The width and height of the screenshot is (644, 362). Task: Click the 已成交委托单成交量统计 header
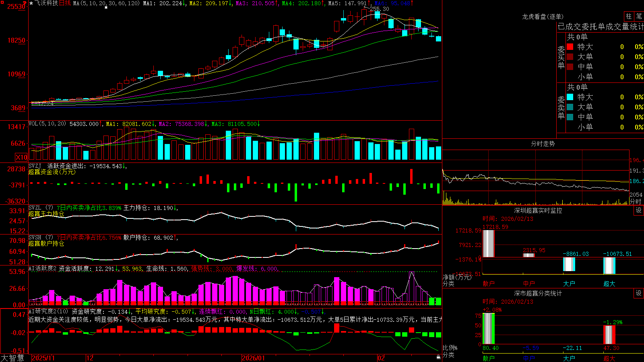click(601, 27)
